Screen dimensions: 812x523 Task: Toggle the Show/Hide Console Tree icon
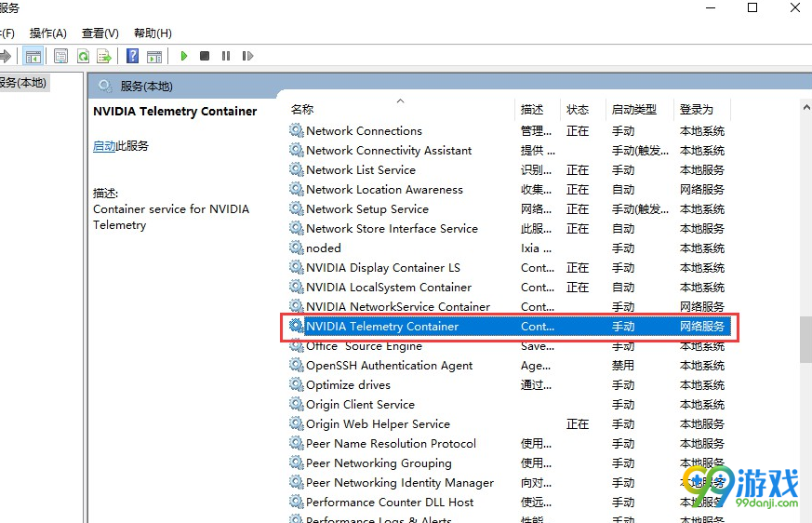[33, 56]
